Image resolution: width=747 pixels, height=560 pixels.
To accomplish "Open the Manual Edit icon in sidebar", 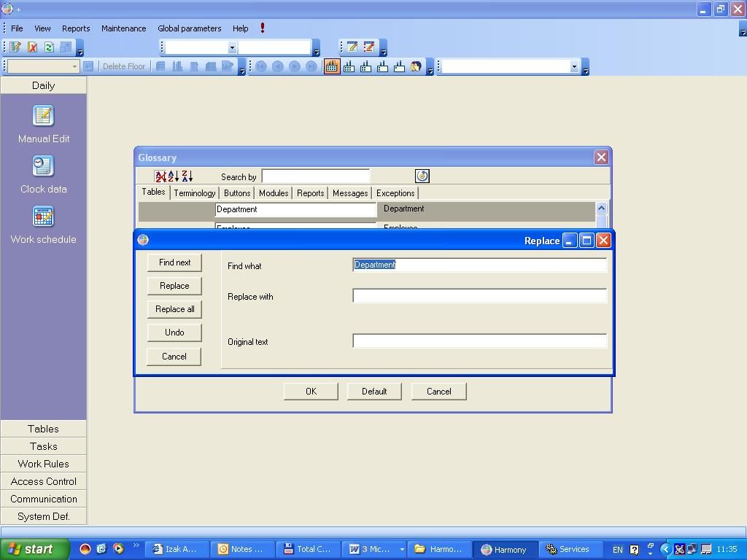I will (43, 116).
